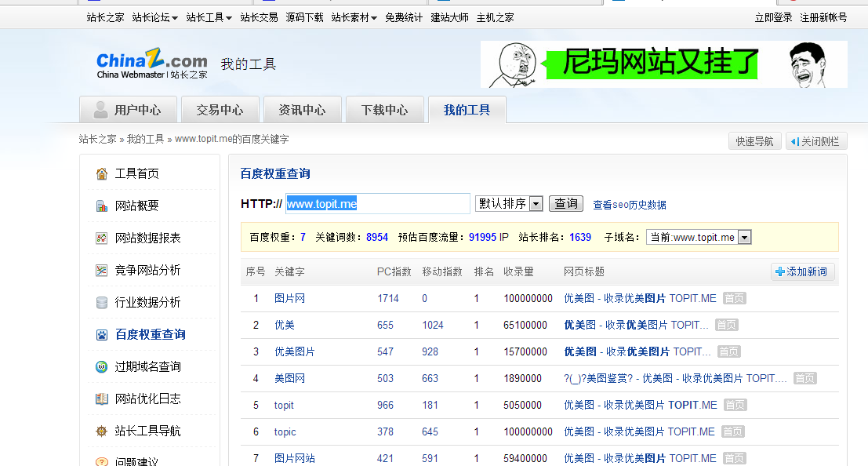The image size is (868, 466).
Task: Click the 工具首页 house icon in sidebar
Action: click(102, 174)
